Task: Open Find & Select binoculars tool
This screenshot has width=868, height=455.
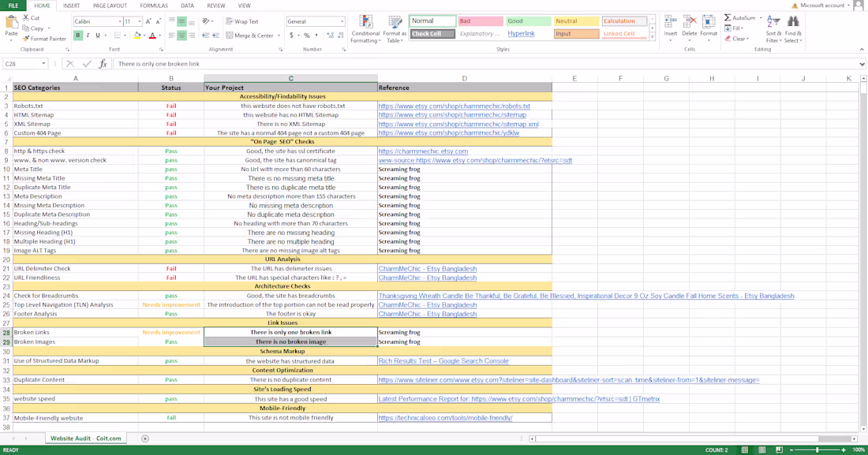Action: (793, 29)
